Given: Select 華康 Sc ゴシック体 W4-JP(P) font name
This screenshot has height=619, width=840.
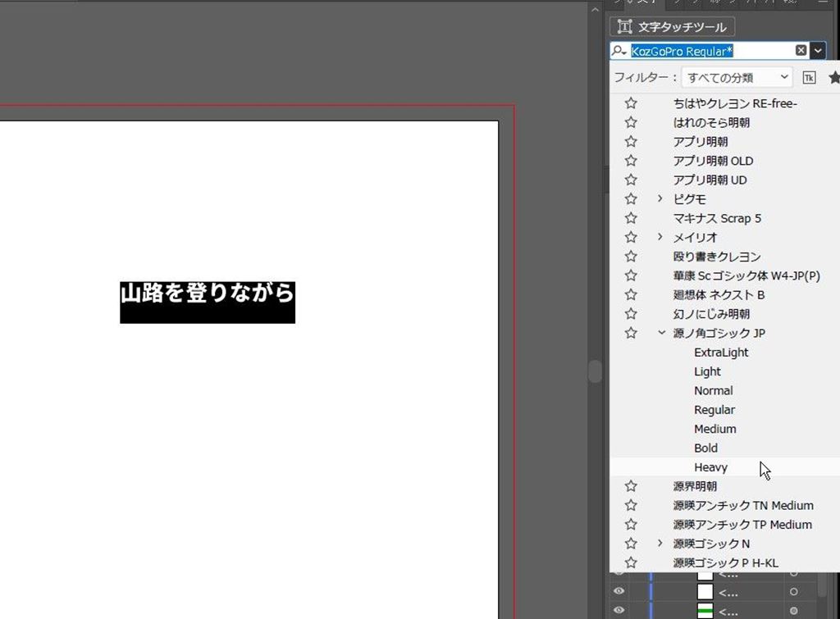Looking at the screenshot, I should [746, 275].
